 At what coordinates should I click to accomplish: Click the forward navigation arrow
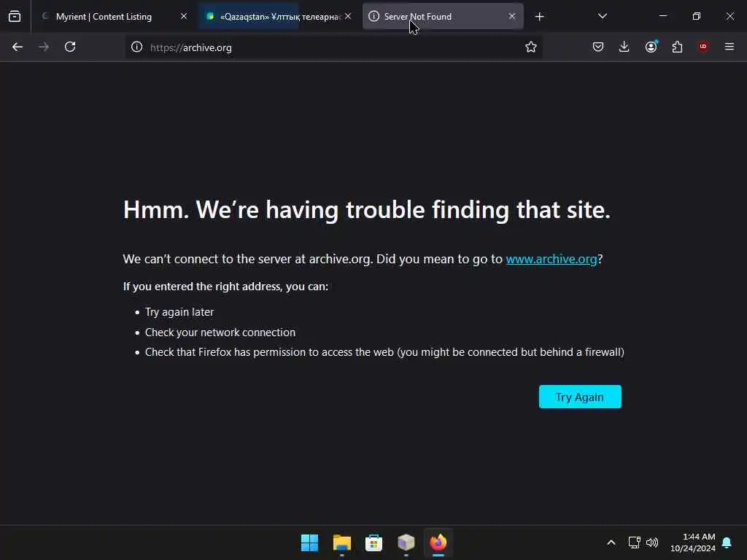(x=44, y=47)
